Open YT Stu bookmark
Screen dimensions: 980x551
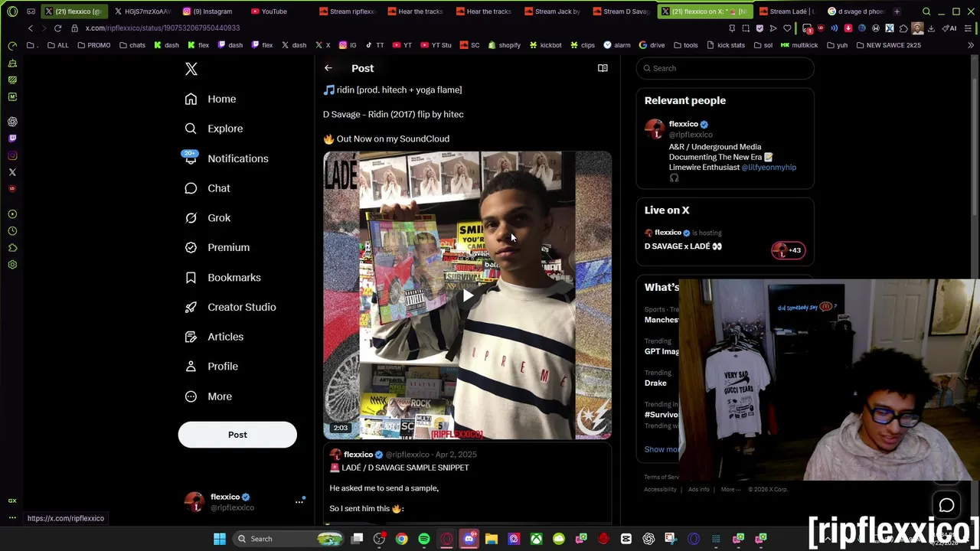[x=436, y=45]
